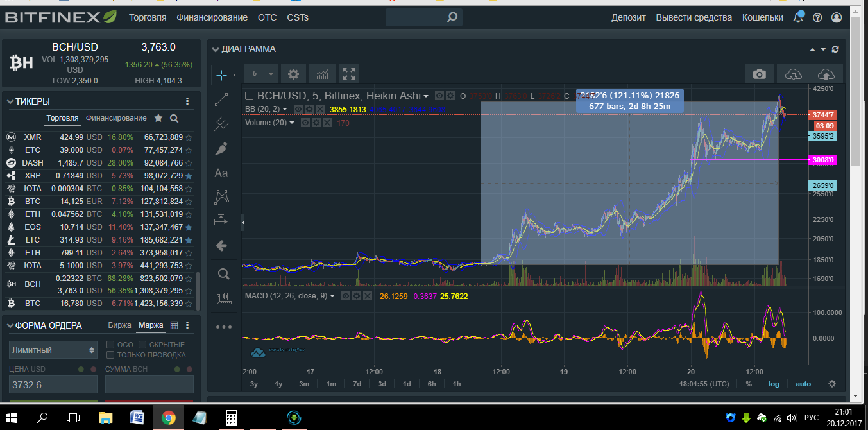Open the MACD indicator dropdown

click(x=332, y=296)
